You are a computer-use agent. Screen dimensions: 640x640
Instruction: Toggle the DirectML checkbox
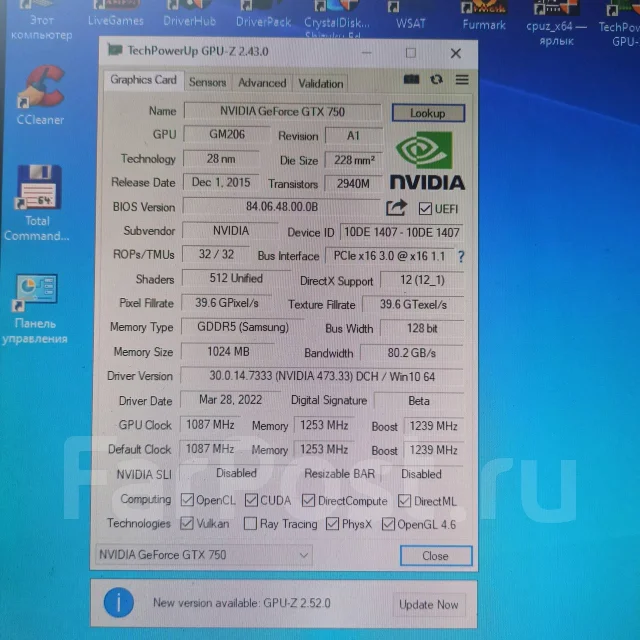[x=404, y=501]
